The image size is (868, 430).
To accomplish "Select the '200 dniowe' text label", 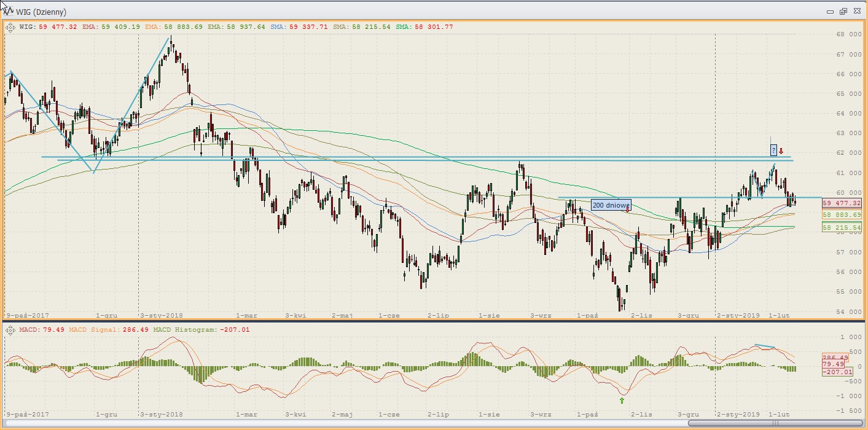I will (x=611, y=205).
